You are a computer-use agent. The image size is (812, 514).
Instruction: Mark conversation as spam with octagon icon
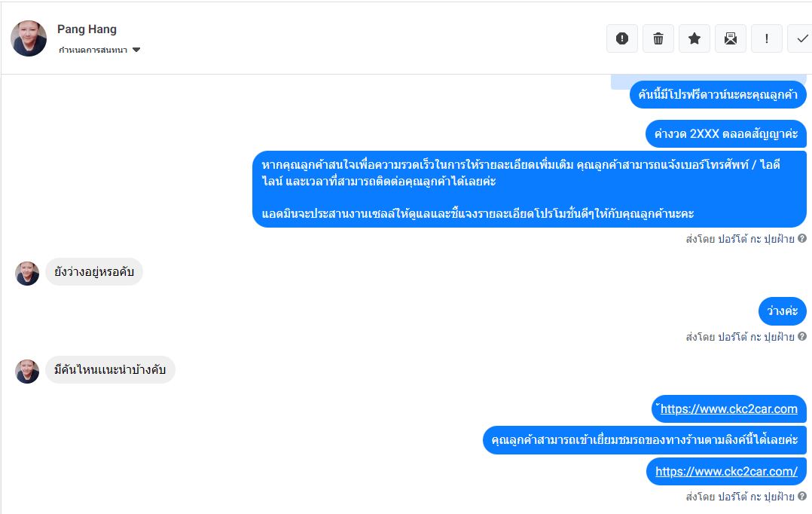click(622, 38)
